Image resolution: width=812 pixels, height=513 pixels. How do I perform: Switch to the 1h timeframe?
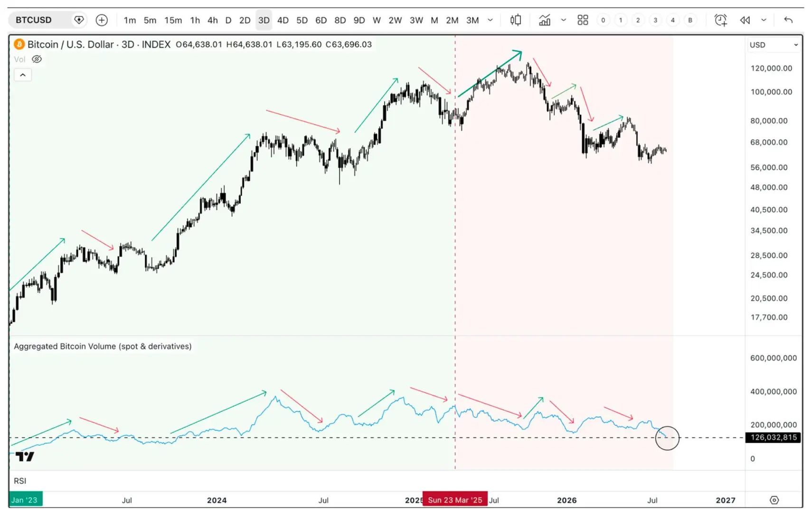[195, 20]
